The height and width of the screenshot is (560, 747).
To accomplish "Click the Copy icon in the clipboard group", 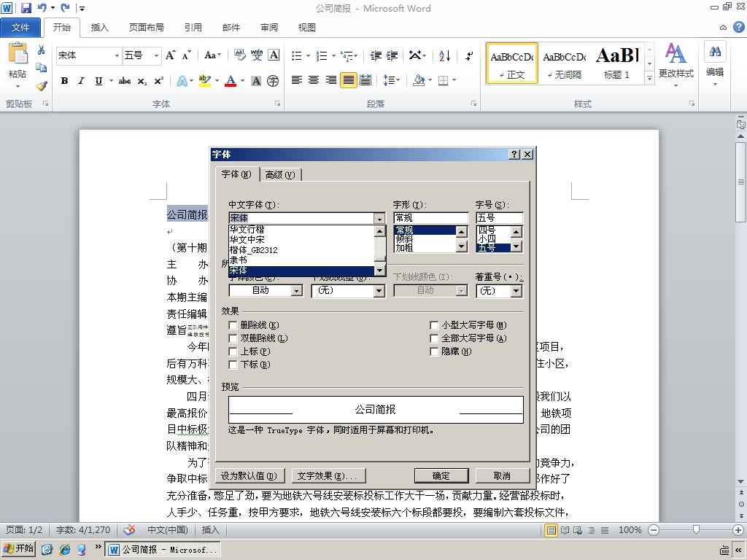I will pos(42,68).
